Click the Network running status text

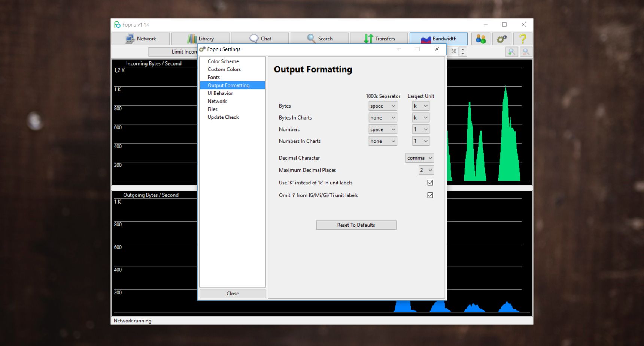point(133,321)
